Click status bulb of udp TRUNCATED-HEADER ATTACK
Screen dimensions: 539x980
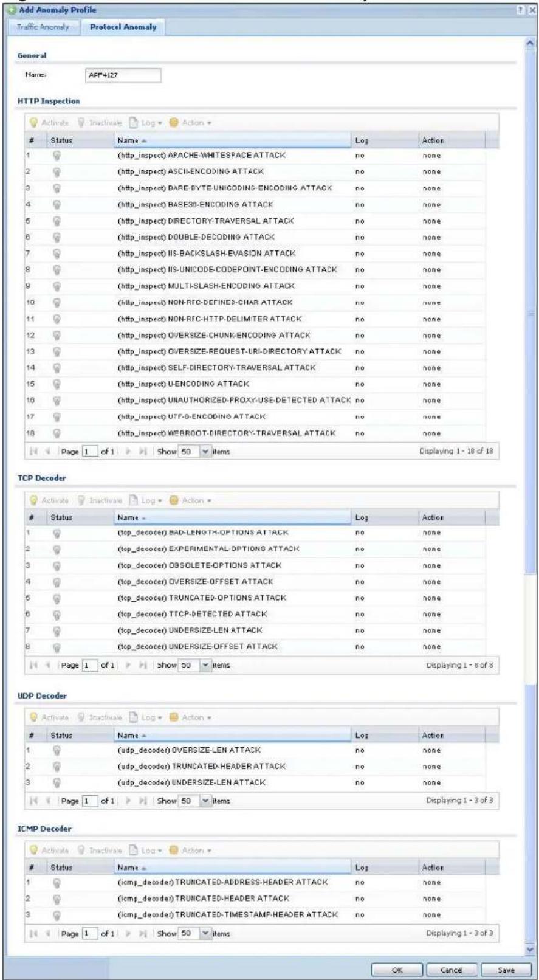pyautogui.click(x=57, y=767)
